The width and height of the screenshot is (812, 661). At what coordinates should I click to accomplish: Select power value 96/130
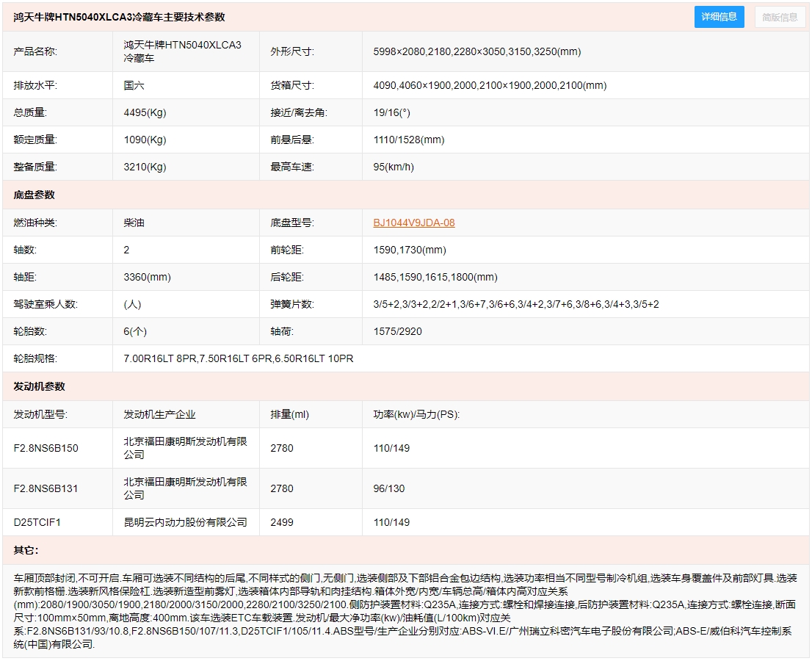coord(389,488)
